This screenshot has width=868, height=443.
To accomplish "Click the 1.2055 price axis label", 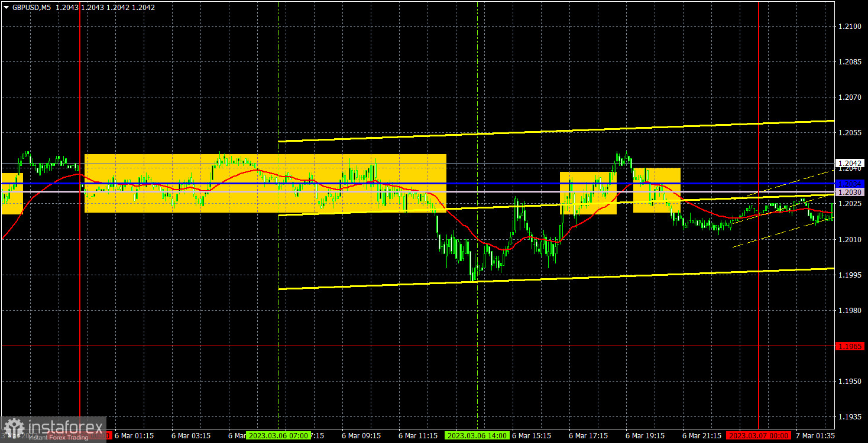I will [849, 133].
